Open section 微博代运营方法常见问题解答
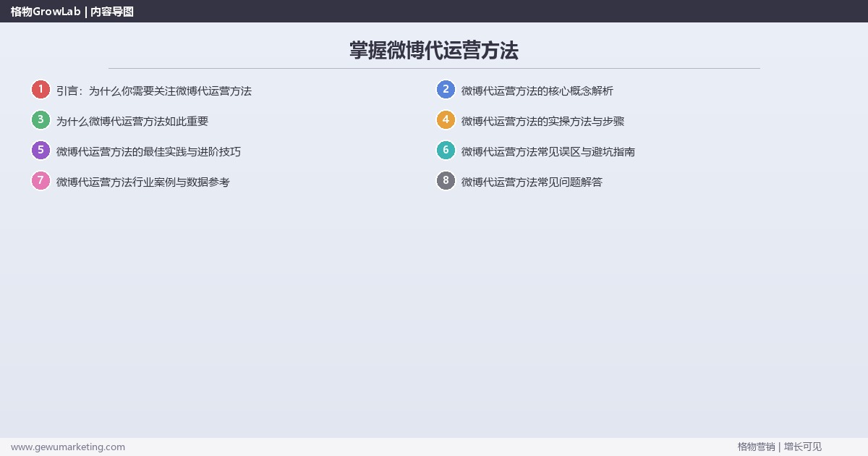The image size is (868, 456). click(532, 182)
